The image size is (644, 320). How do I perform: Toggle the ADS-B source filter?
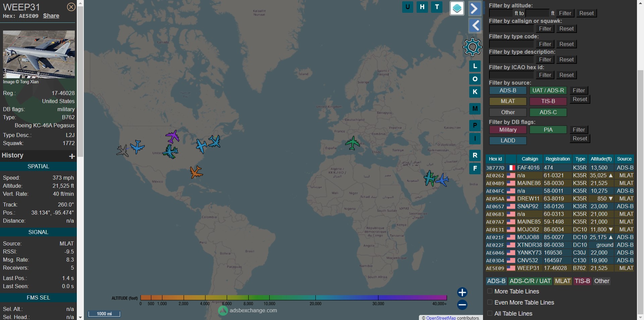coord(508,91)
